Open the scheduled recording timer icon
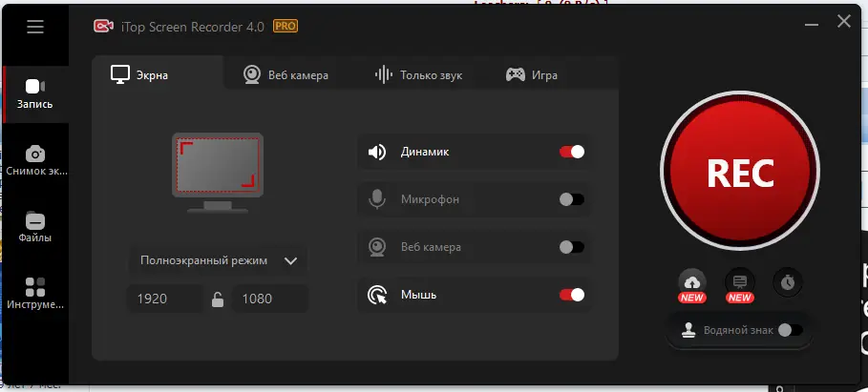Screen dimensions: 868x392 pyautogui.click(x=788, y=282)
